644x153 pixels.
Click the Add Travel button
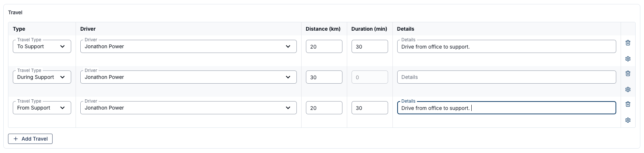(x=30, y=139)
